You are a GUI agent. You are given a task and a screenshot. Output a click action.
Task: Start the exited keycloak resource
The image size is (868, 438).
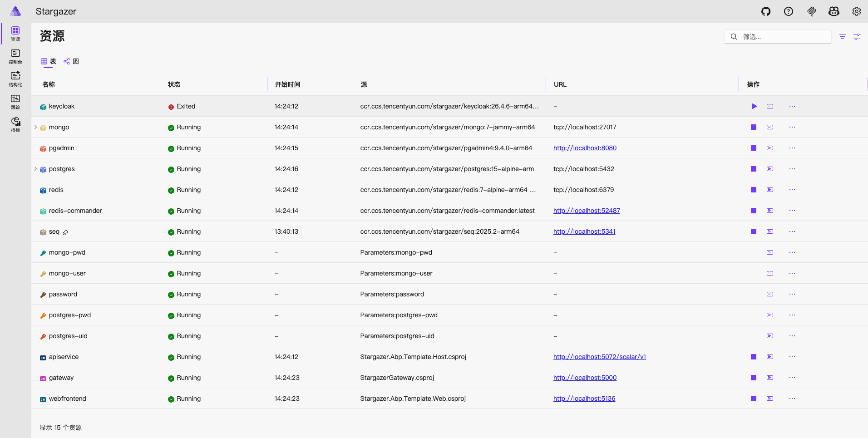click(x=754, y=106)
